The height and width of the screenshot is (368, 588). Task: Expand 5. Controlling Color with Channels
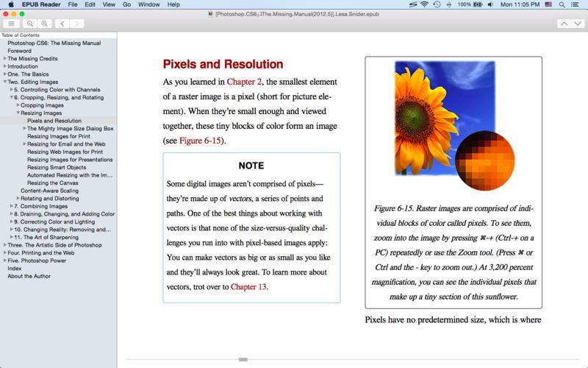(x=11, y=89)
